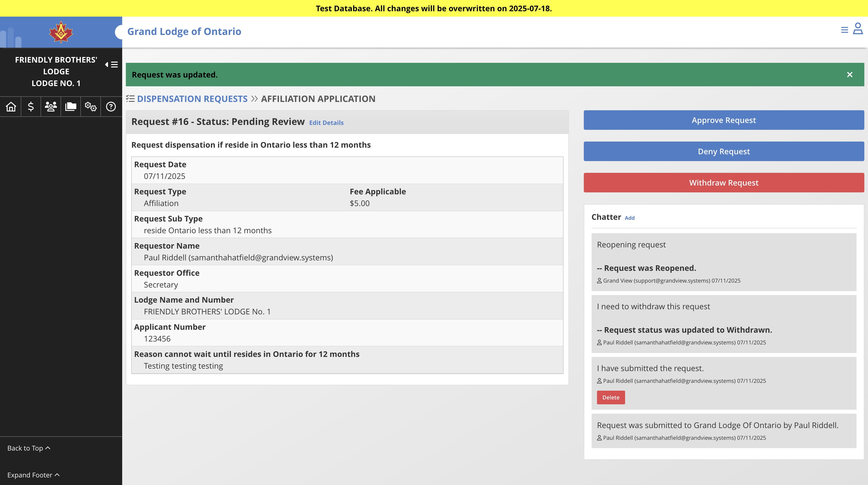868x485 pixels.
Task: Open the dollar sign finances icon
Action: pyautogui.click(x=31, y=107)
